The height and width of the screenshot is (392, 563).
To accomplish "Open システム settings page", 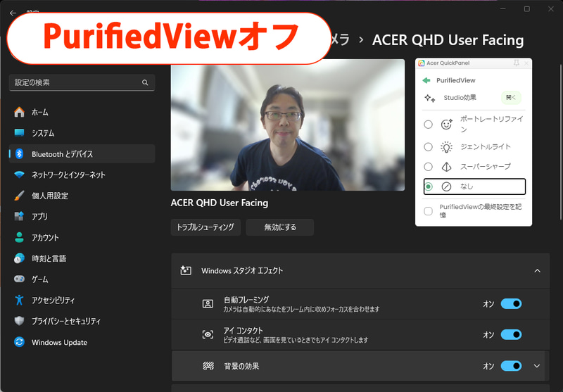I will point(82,133).
